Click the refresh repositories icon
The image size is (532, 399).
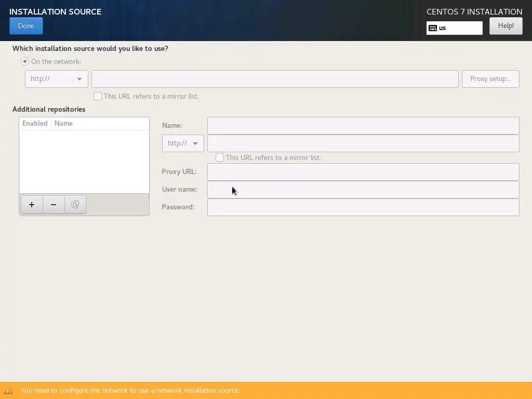click(75, 205)
